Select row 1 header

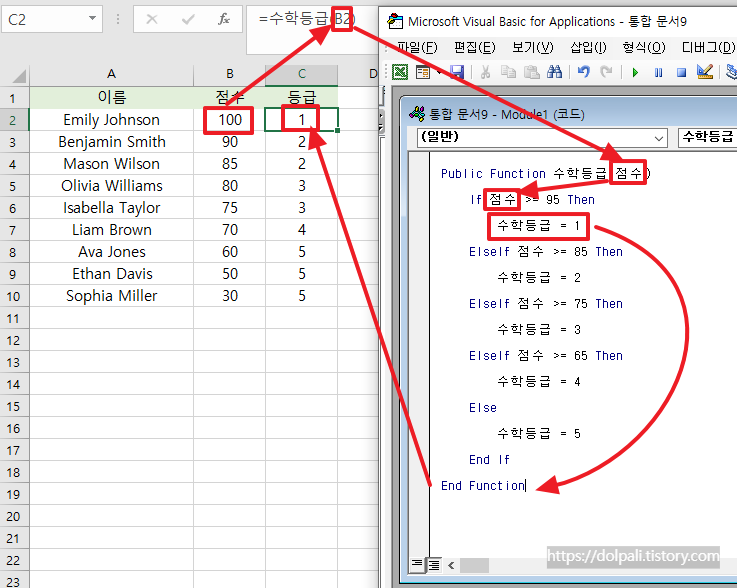pyautogui.click(x=13, y=98)
